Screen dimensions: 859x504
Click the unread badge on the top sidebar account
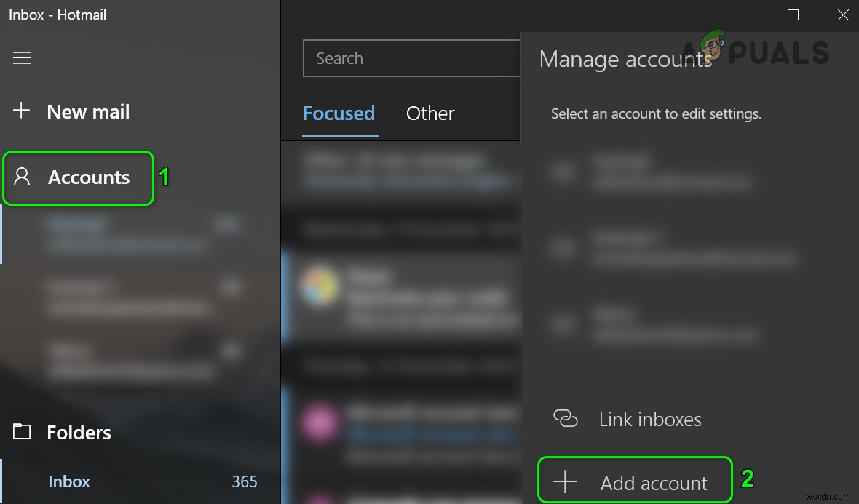click(228, 225)
